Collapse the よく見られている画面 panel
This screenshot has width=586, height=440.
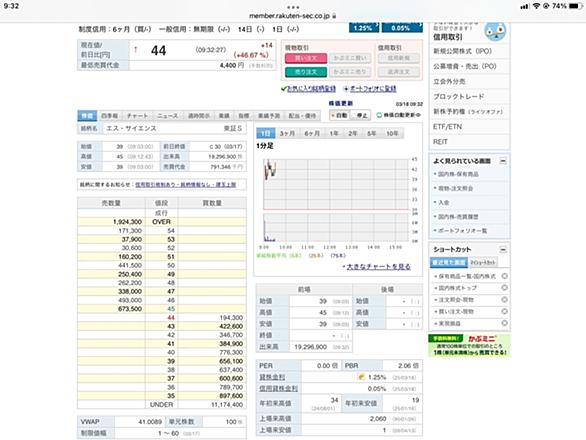pyautogui.click(x=503, y=161)
